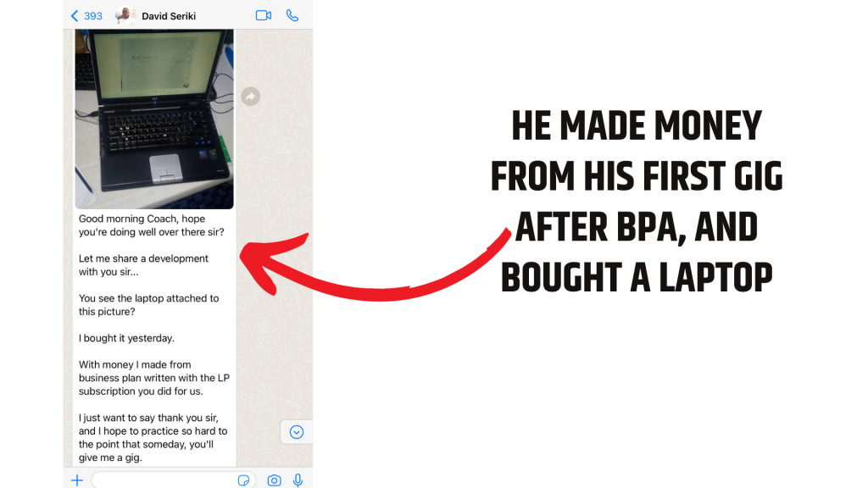
Task: Open the laptop photo in chat
Action: click(x=154, y=119)
